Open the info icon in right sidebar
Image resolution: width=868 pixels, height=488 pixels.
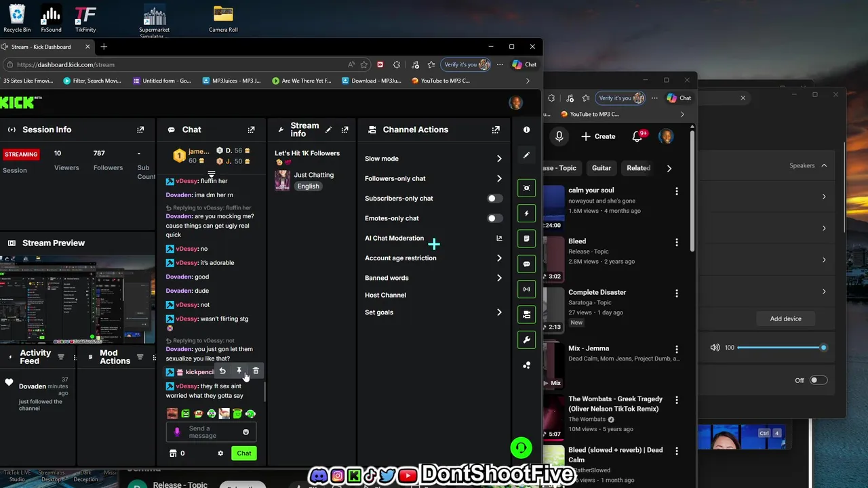pyautogui.click(x=526, y=129)
